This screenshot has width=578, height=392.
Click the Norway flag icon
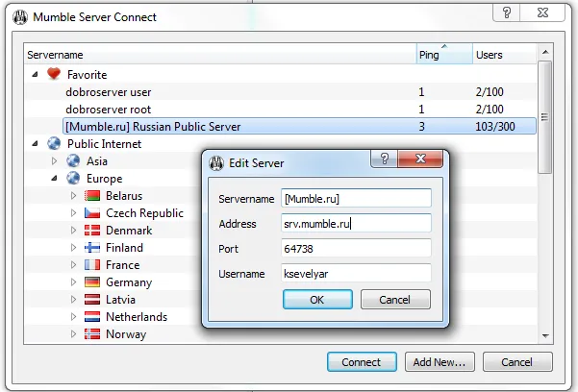pos(92,334)
